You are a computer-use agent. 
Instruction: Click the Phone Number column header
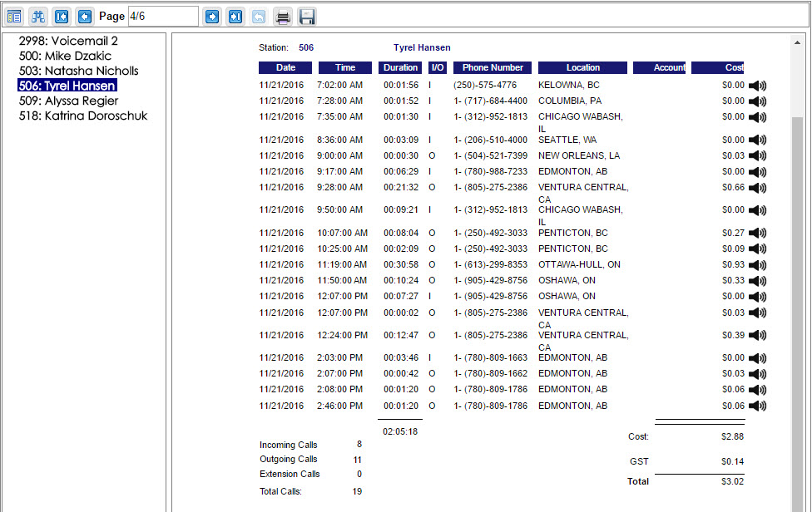point(493,68)
